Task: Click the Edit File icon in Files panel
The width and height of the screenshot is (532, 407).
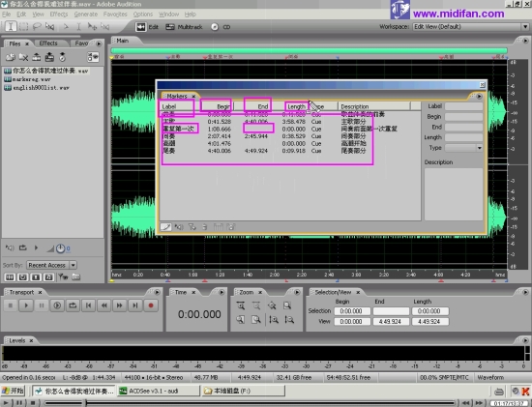Action: coord(49,57)
